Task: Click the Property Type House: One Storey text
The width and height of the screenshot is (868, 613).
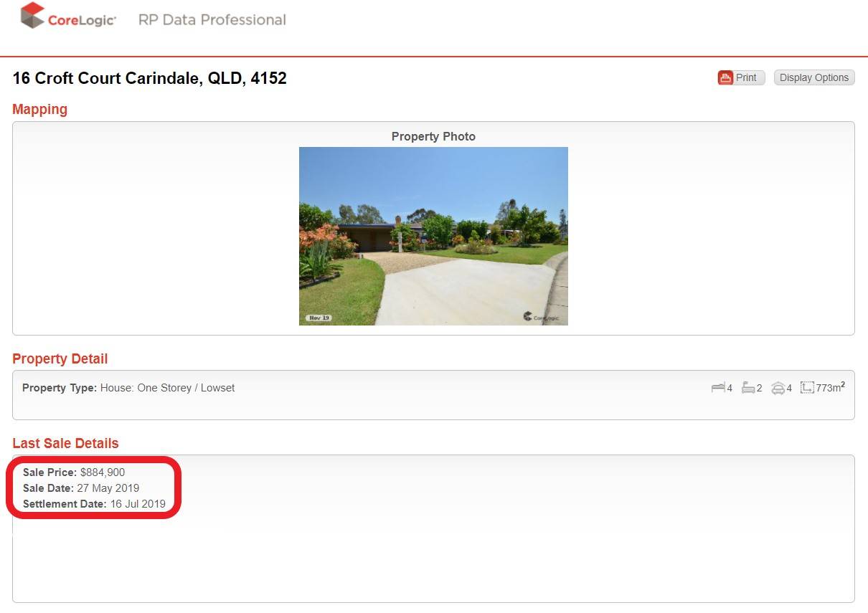Action: tap(128, 388)
